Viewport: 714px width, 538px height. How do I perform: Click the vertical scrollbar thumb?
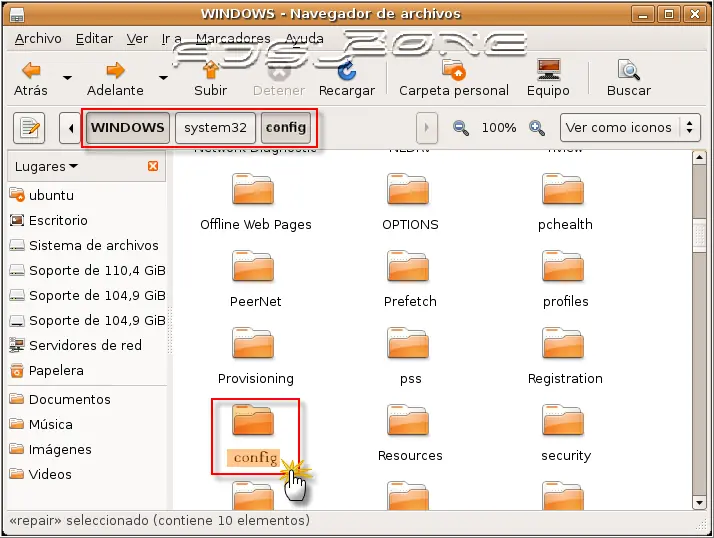point(699,235)
